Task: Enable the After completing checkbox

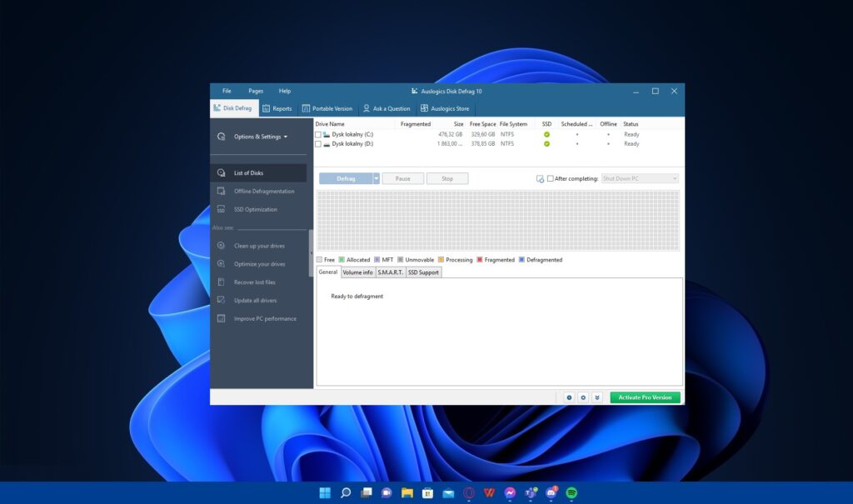Action: 551,178
